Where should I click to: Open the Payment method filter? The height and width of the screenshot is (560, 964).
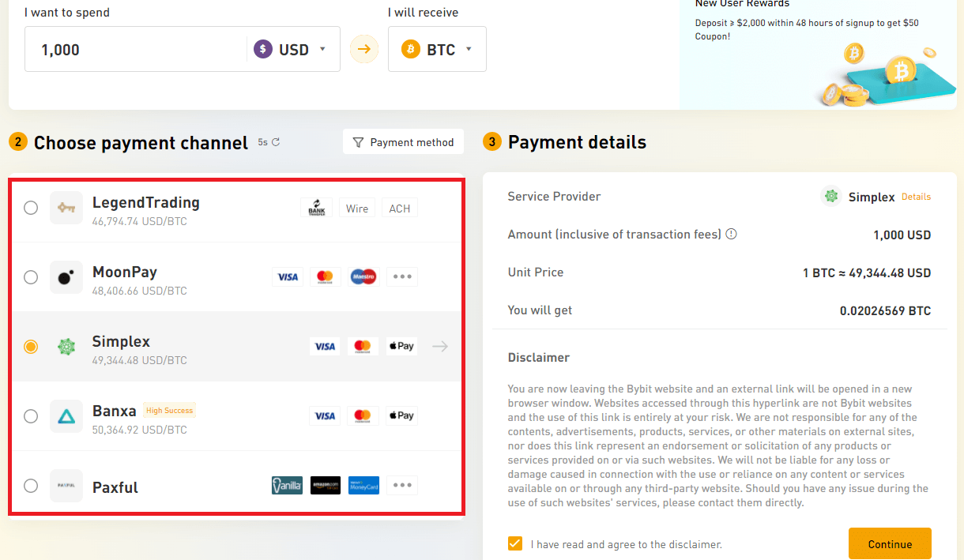click(x=403, y=142)
